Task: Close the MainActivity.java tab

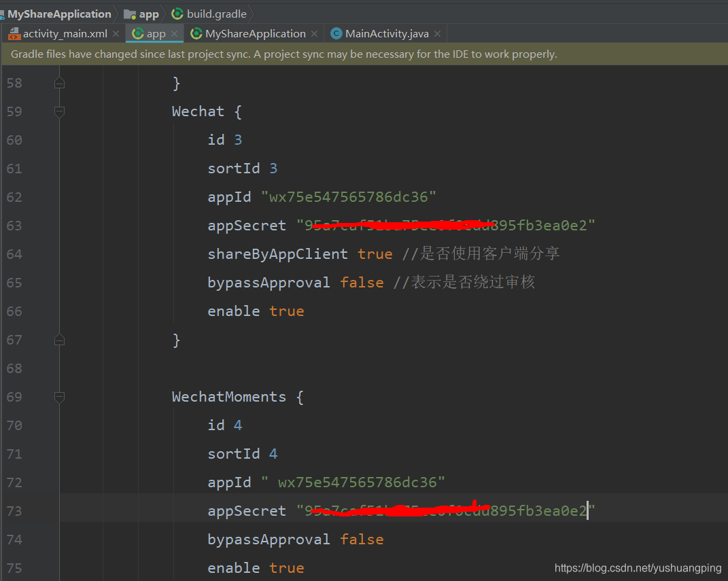Action: point(437,34)
